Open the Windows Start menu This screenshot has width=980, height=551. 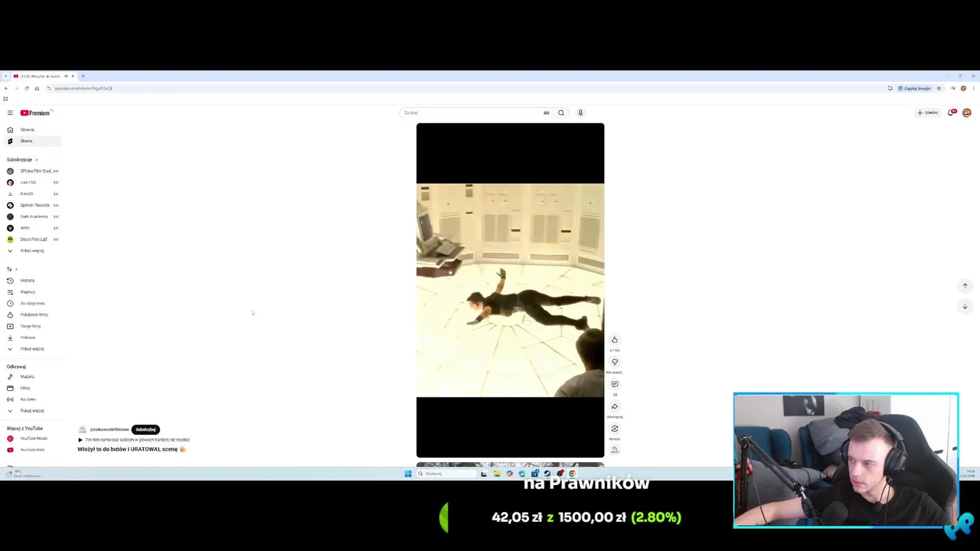[408, 474]
